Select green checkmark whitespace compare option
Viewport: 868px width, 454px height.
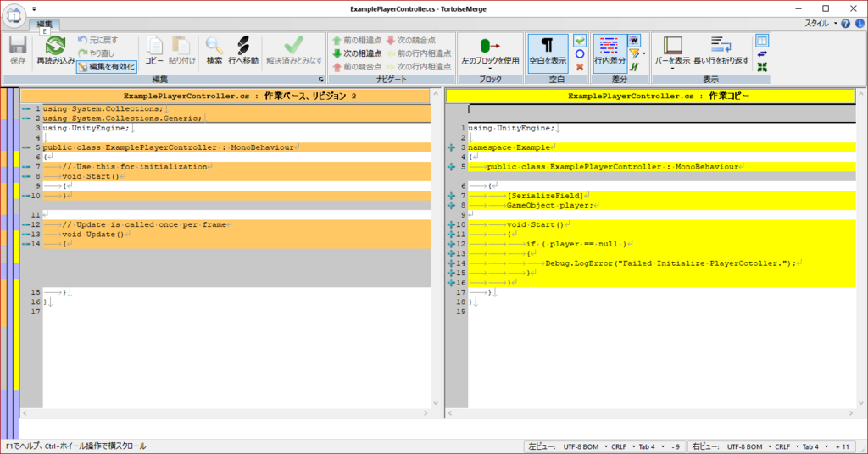click(580, 41)
